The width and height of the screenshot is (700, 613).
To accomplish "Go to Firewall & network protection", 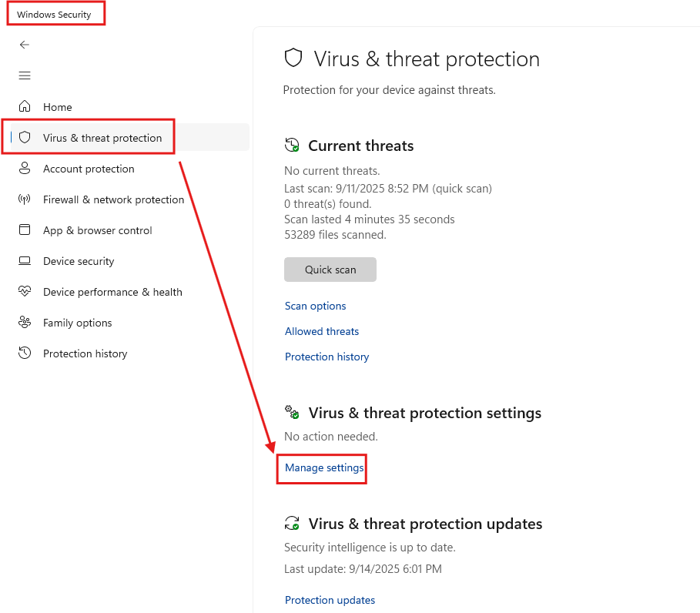I will (113, 199).
